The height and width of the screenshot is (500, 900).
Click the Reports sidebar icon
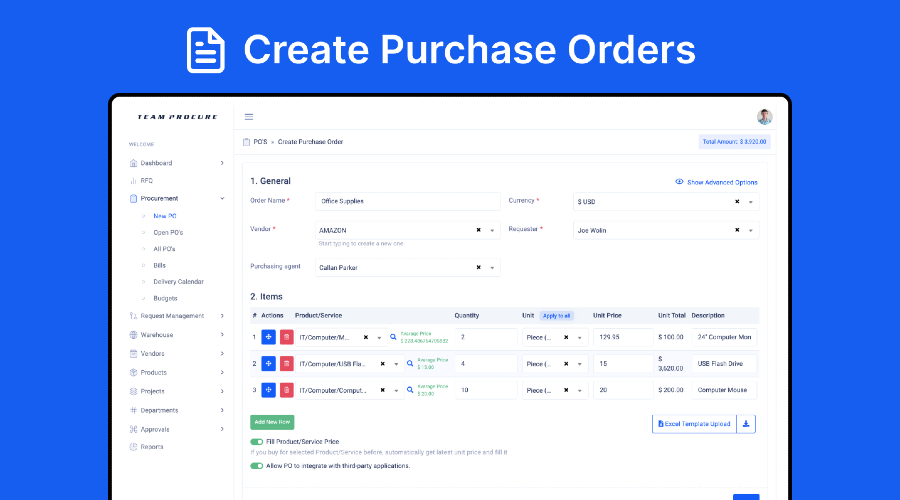tap(133, 447)
